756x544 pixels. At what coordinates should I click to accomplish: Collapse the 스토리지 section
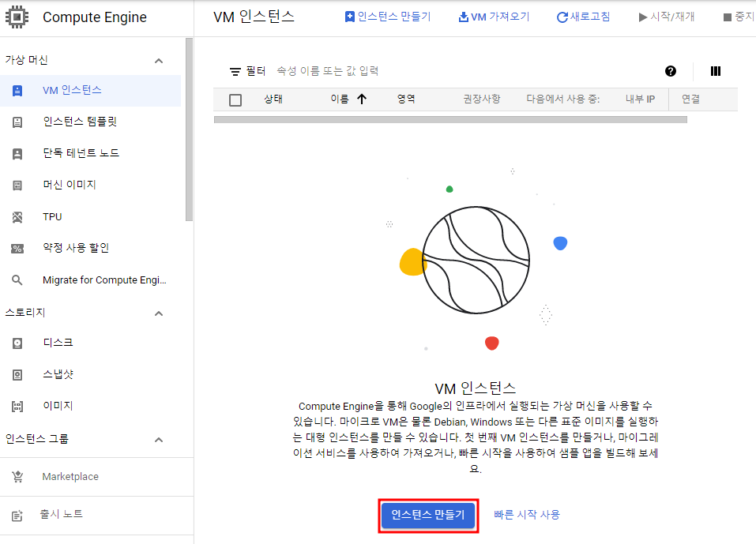click(159, 313)
